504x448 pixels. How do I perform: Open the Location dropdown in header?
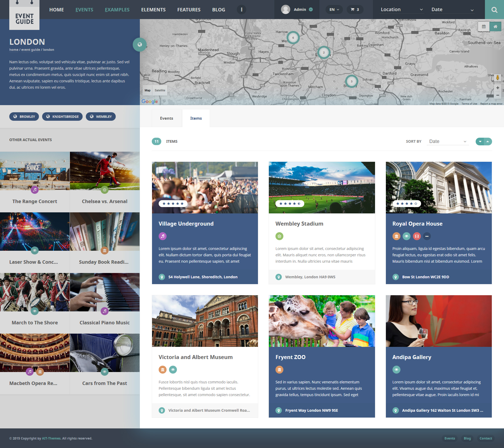(402, 10)
